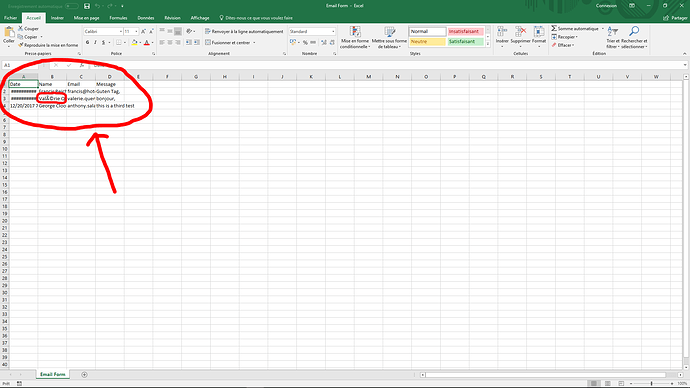Align text left
690x388 pixels.
coord(162,43)
